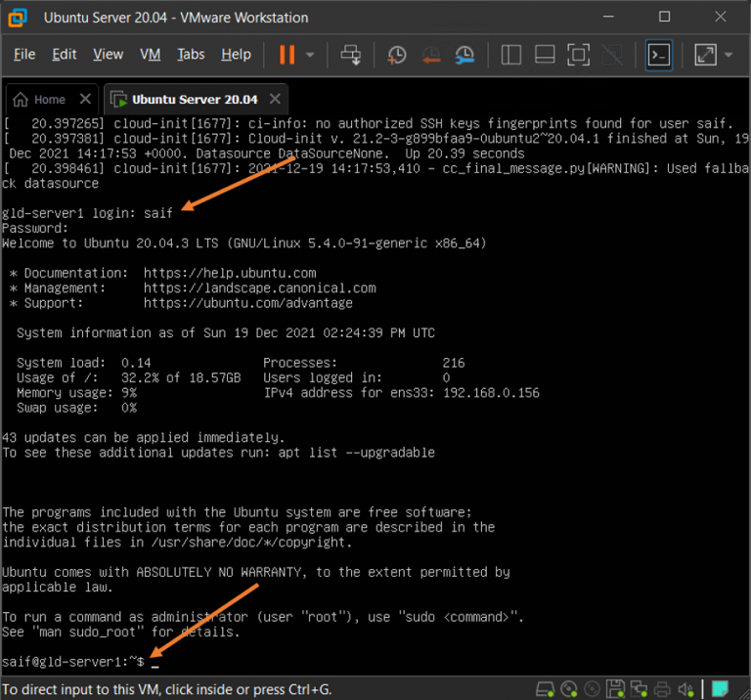Screen dimensions: 751x700
Task: Click the first CD/DVD drive status icon
Action: [x=569, y=689]
